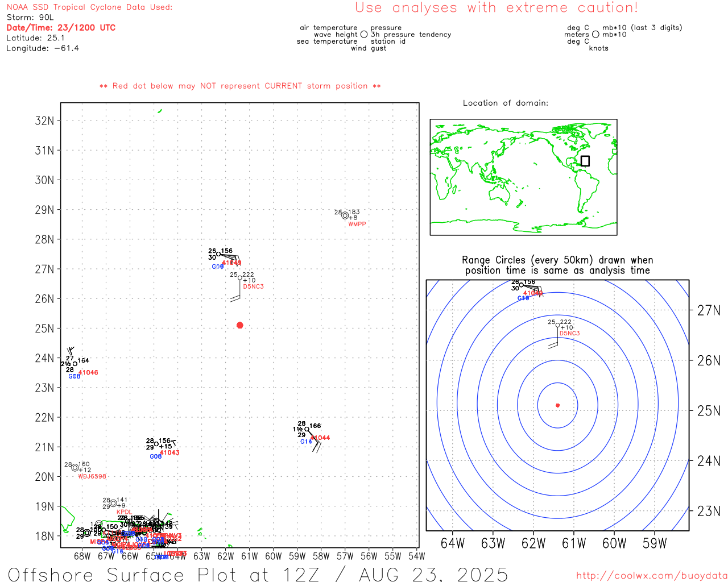Click ship label WDJ6598
Image resolution: width=728 pixels, height=582 pixels.
[92, 476]
